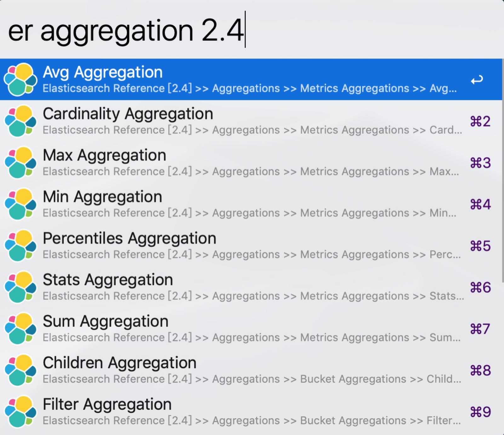Open the Avg Aggregation result

point(251,79)
